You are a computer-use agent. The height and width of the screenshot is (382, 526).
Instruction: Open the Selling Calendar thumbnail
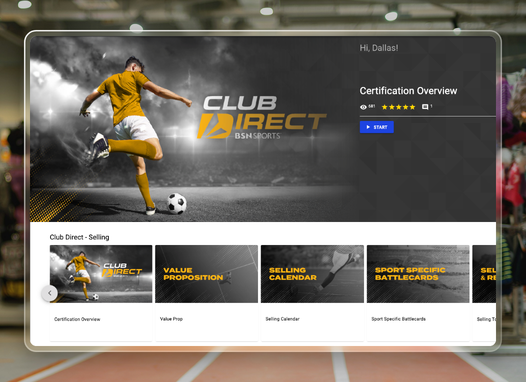point(312,274)
